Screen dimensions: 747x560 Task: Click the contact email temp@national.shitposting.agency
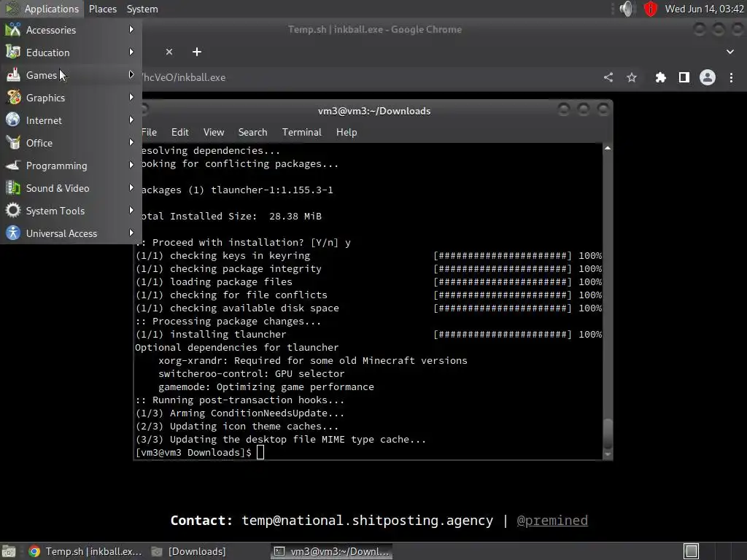tap(368, 520)
